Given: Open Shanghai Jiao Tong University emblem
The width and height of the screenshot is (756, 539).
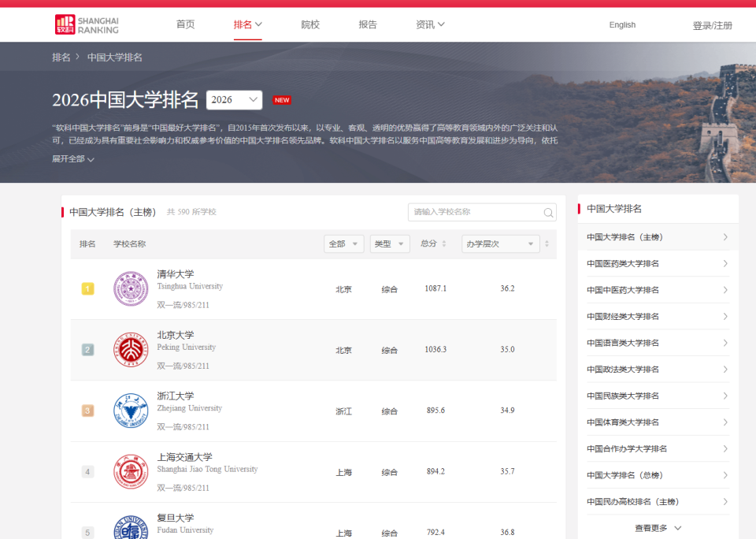Looking at the screenshot, I should (131, 472).
